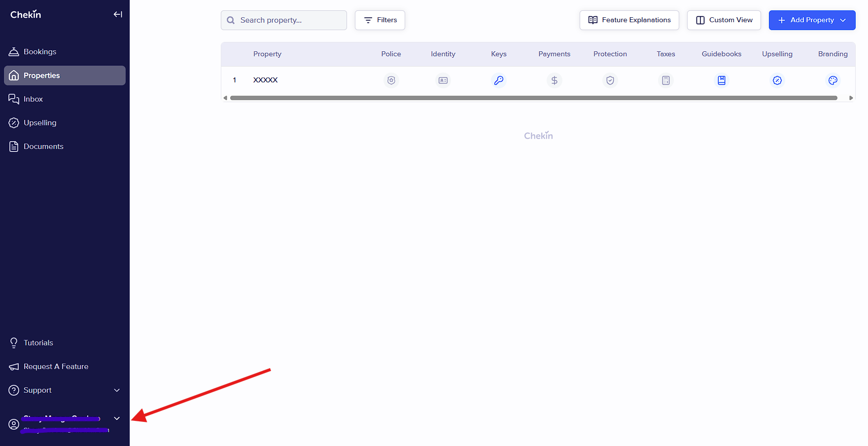Click the Upselling icon in the table row
The image size is (868, 446).
click(777, 80)
